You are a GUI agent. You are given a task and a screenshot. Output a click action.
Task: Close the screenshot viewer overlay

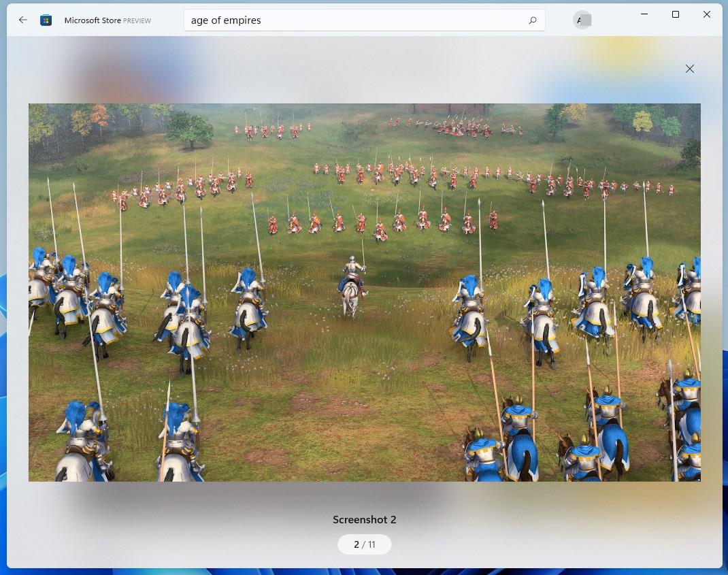coord(689,69)
